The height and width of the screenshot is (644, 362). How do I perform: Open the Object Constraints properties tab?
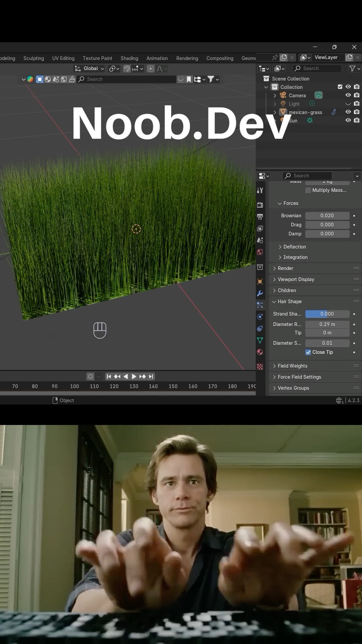[260, 328]
